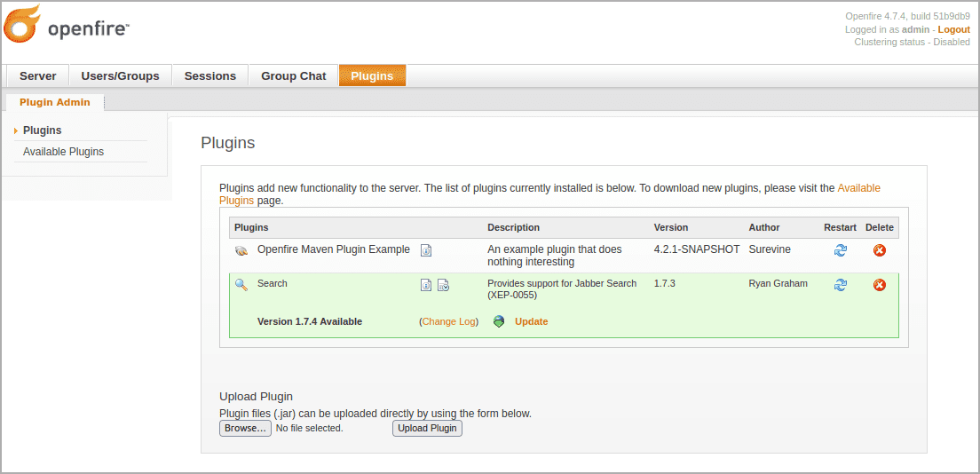The image size is (980, 474).
Task: Browse for a plugin jar file
Action: (x=245, y=428)
